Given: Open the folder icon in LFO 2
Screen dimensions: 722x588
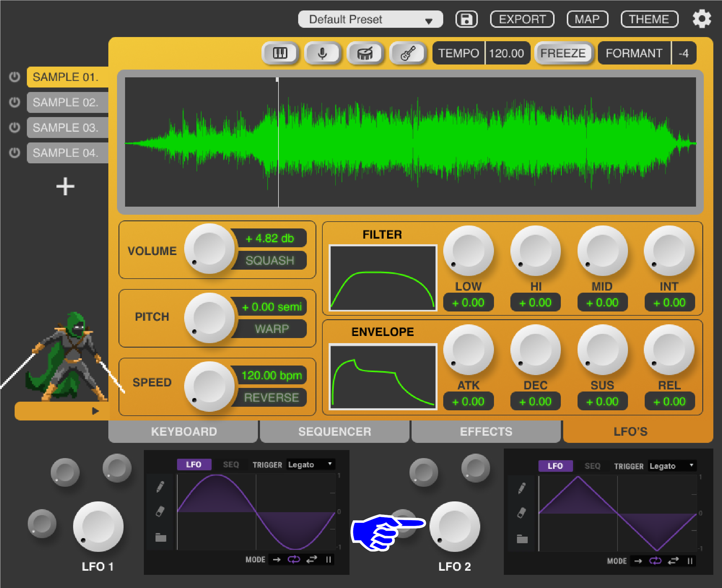Looking at the screenshot, I should 522,538.
